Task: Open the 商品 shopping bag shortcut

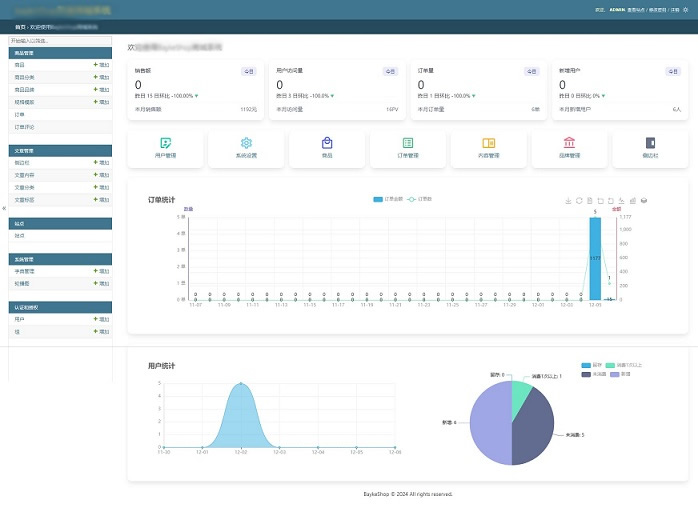Action: pyautogui.click(x=327, y=148)
